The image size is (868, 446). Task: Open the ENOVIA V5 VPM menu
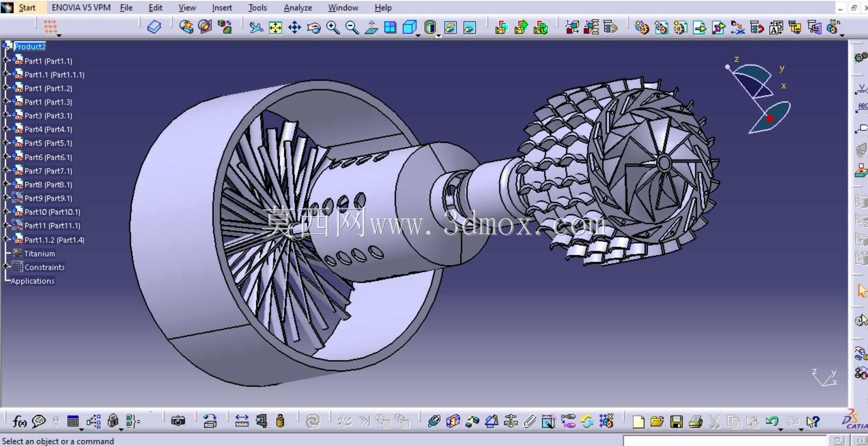click(81, 8)
